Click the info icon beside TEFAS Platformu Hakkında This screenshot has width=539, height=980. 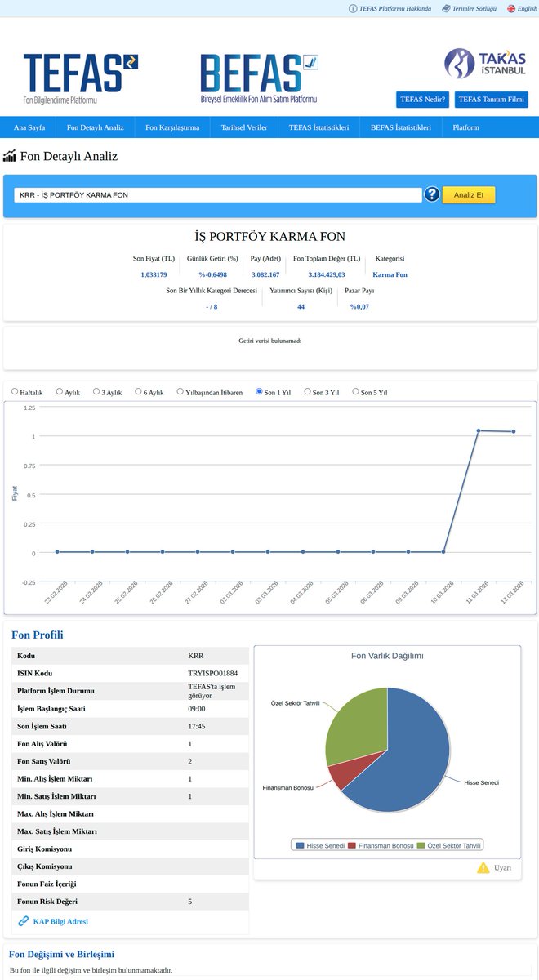[x=353, y=8]
